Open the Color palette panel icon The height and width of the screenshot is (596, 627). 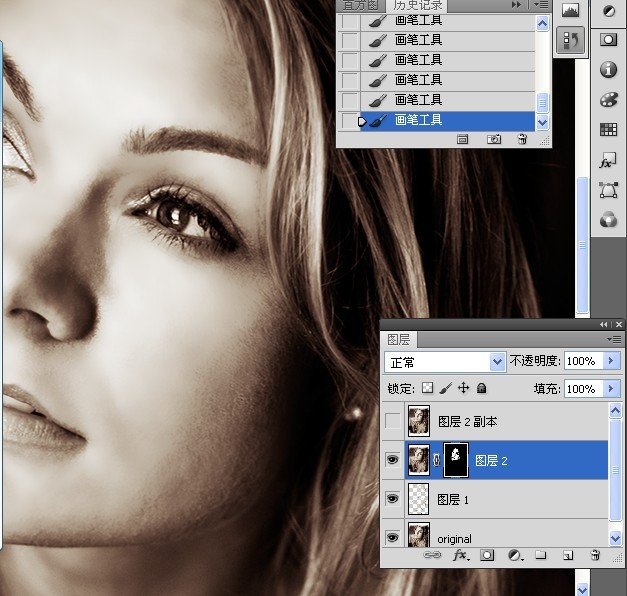609,100
